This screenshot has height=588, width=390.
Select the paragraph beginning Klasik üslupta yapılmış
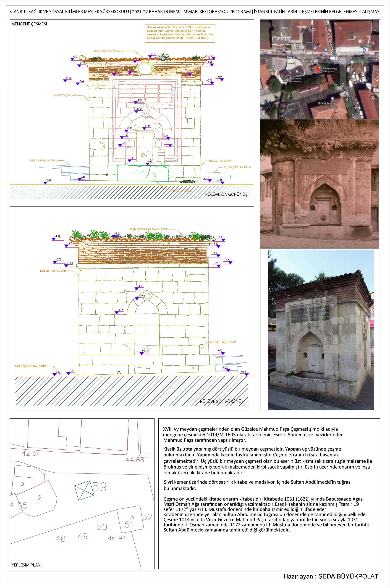[268, 461]
